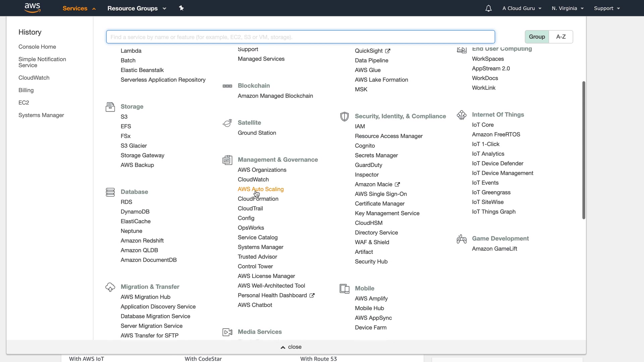Click the Satellite planet icon

click(227, 123)
